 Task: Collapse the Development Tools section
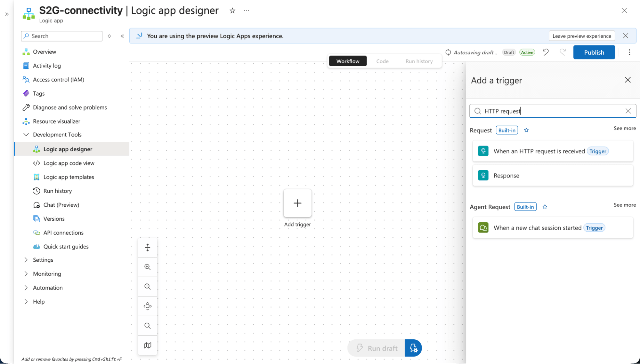coord(26,135)
